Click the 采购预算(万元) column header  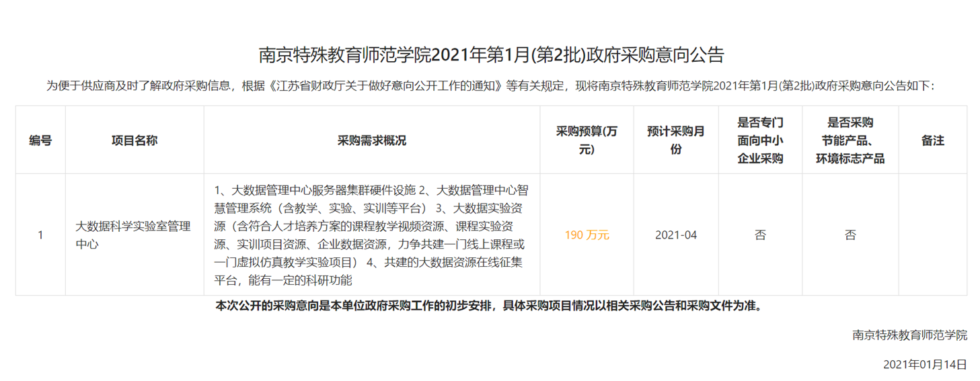point(587,140)
